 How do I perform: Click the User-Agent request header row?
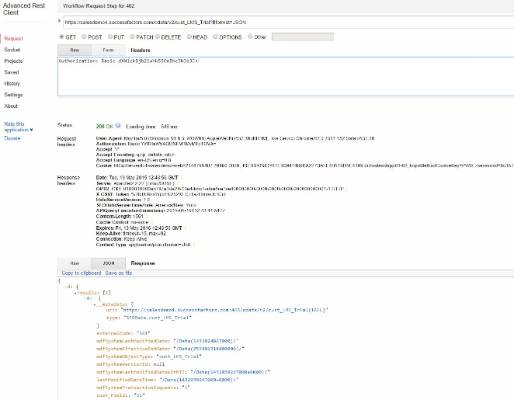coord(235,138)
